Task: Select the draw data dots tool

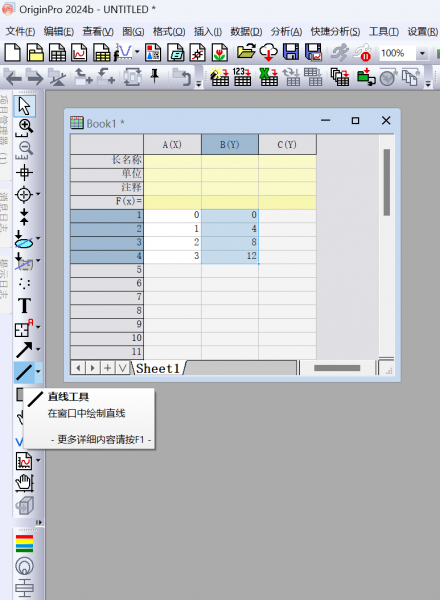Action: coord(24,284)
